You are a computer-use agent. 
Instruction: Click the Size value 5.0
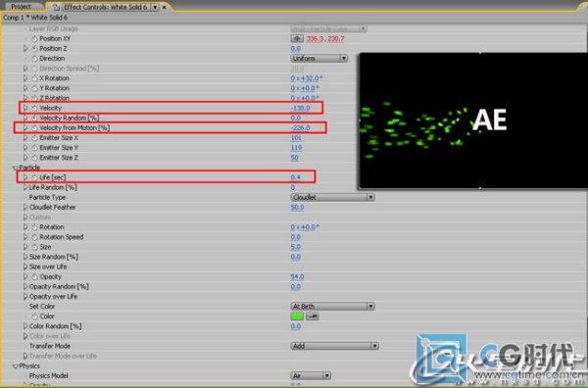296,247
